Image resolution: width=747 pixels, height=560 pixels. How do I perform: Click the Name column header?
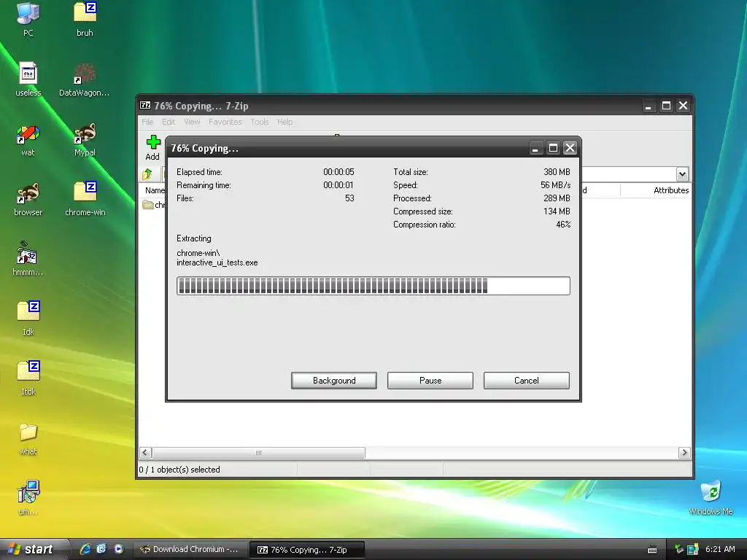click(x=153, y=190)
